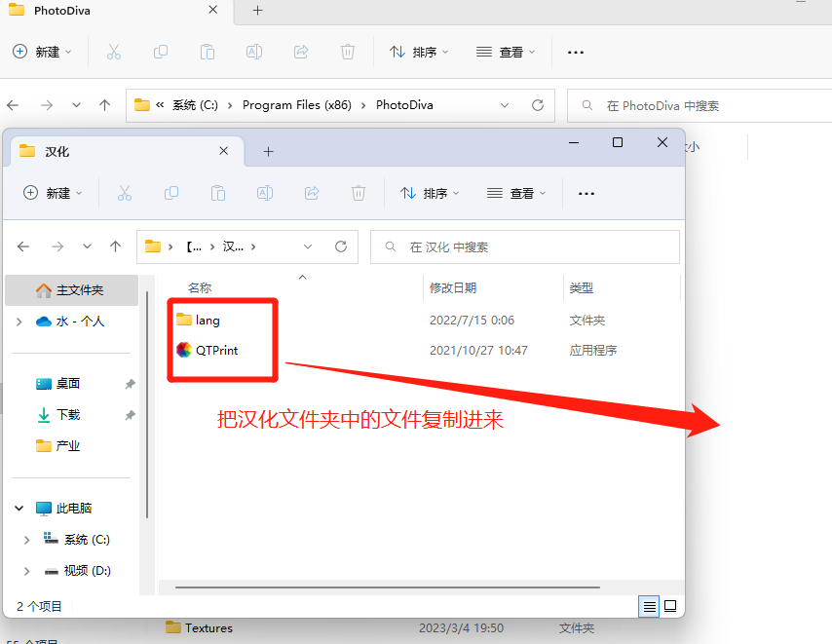Expand 系统 (C:) drive tree node
The width and height of the screenshot is (832, 644).
click(26, 540)
